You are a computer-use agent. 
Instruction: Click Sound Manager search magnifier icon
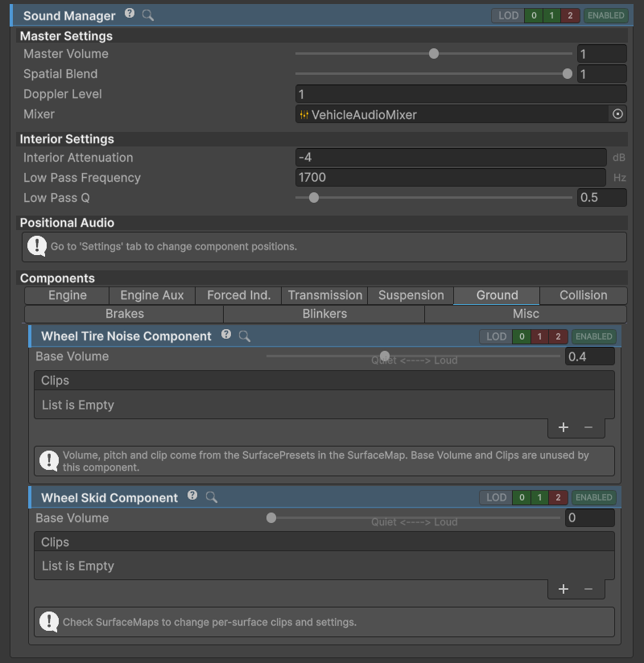(147, 15)
